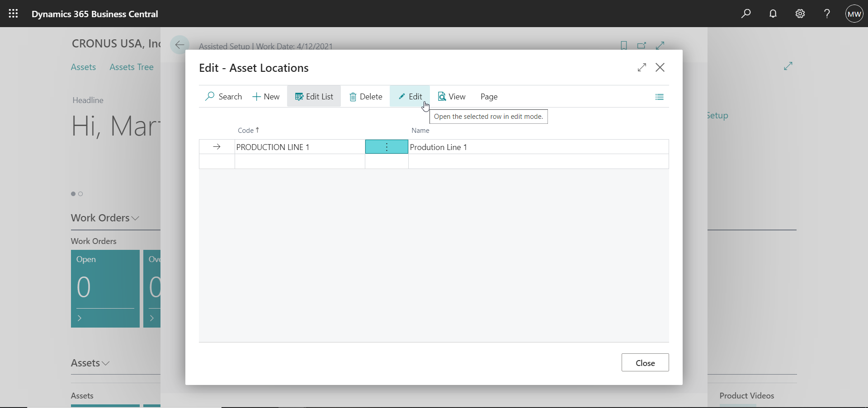Open row options for PRODUCTION LINE 1
Viewport: 868px width, 408px height.
[387, 147]
